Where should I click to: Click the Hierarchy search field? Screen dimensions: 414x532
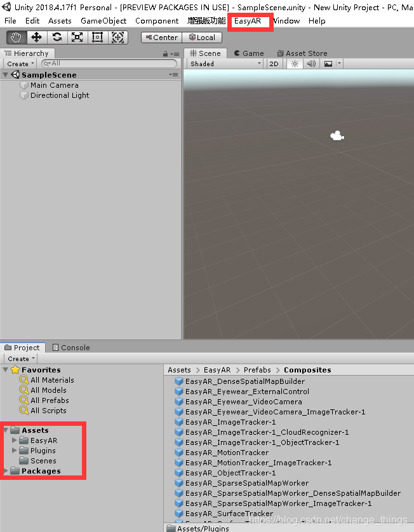pos(109,64)
